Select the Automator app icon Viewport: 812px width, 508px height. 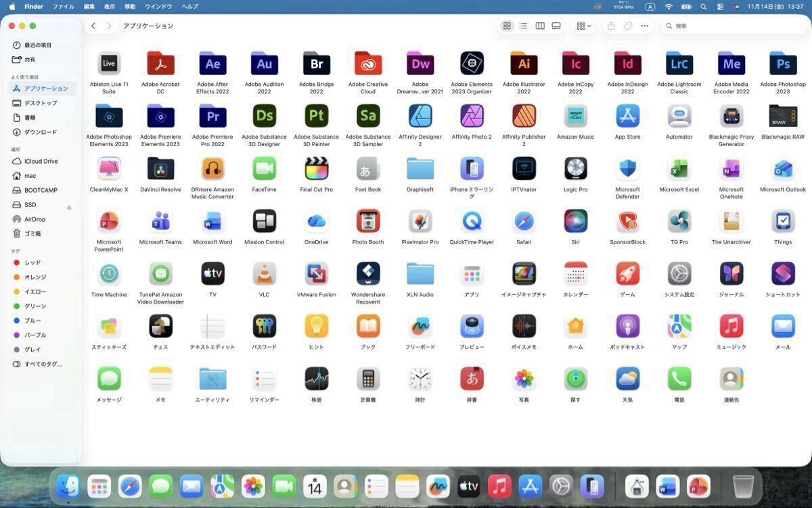[x=679, y=116]
